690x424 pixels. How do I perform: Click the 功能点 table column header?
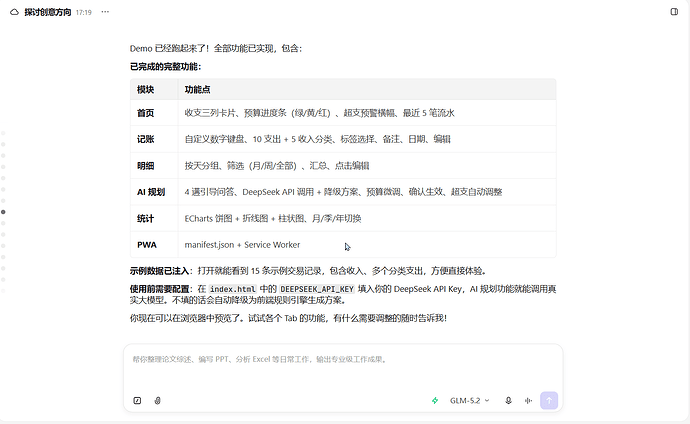coord(367,89)
